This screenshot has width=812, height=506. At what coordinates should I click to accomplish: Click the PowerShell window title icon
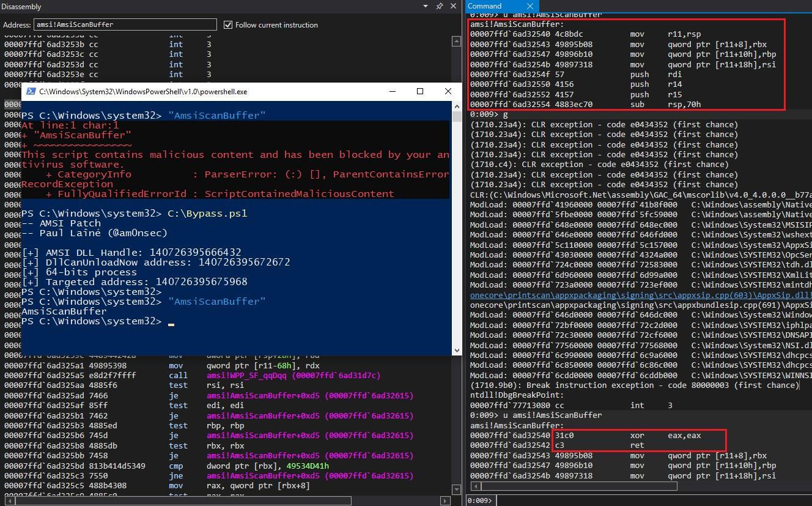[x=30, y=91]
